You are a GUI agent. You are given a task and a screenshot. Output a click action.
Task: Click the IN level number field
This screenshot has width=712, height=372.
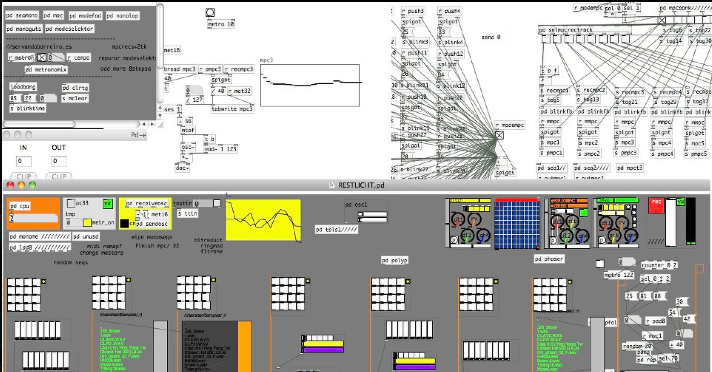tap(24, 161)
